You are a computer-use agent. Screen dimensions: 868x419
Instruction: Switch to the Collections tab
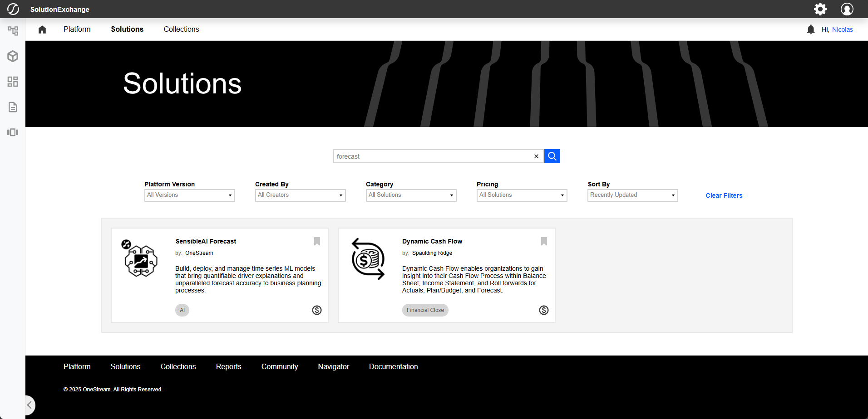tap(181, 29)
